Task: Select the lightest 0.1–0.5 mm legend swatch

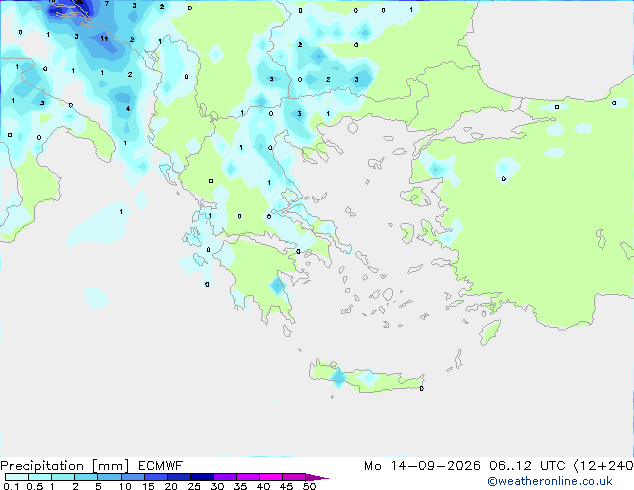Action: click(x=17, y=477)
